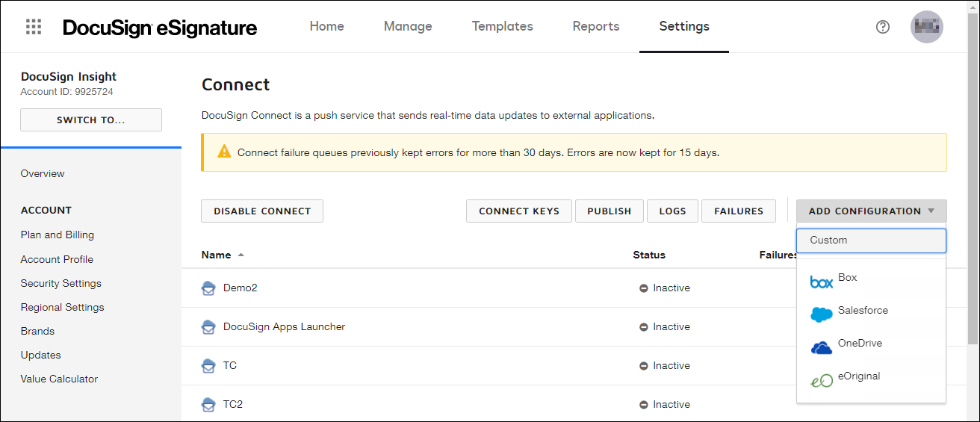Screen dimensions: 980x422
Task: Click the Inactive status text for TC
Action: pos(672,365)
